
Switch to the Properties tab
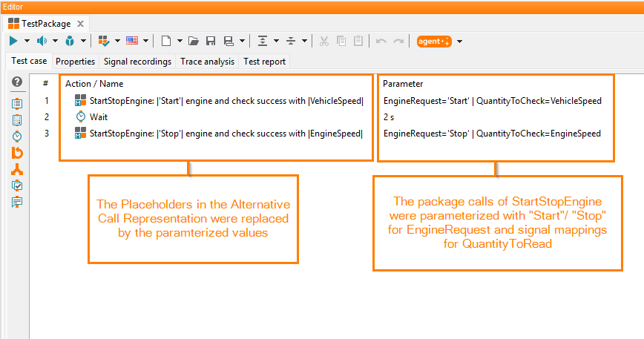pos(75,61)
